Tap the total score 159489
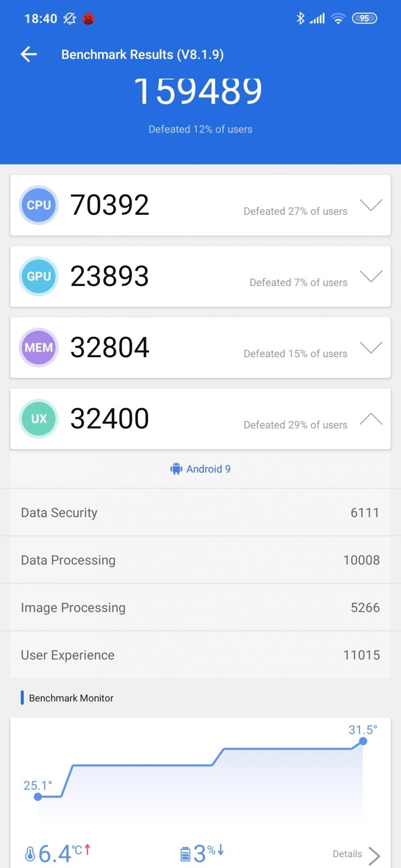This screenshot has width=401, height=868. click(198, 91)
